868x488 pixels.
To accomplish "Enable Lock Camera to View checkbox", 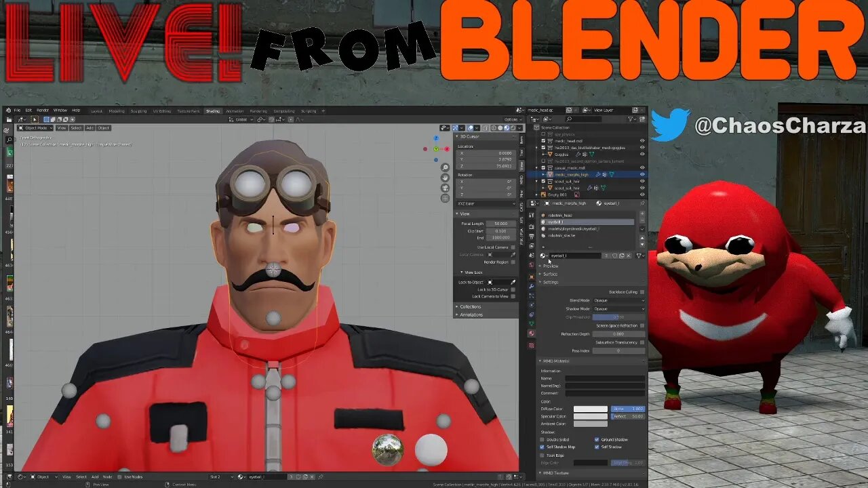I will point(513,296).
